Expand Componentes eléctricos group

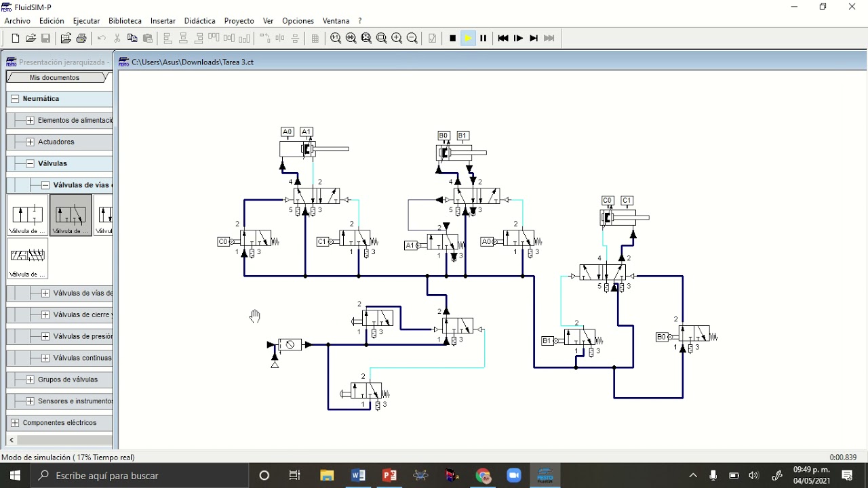(15, 423)
